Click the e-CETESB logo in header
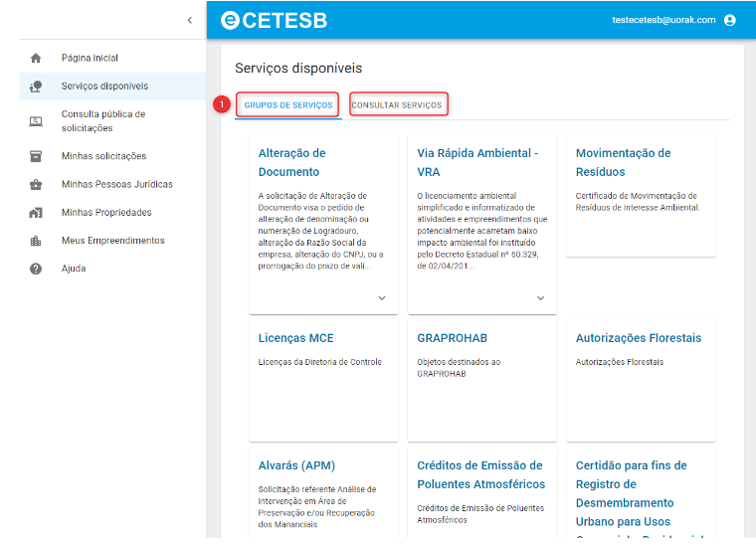The image size is (756, 544). (x=274, y=21)
